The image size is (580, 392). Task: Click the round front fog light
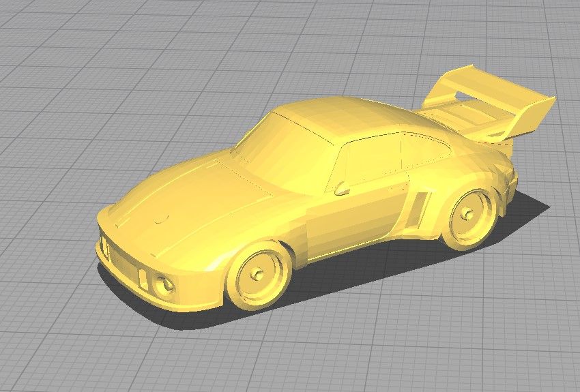coord(164,284)
